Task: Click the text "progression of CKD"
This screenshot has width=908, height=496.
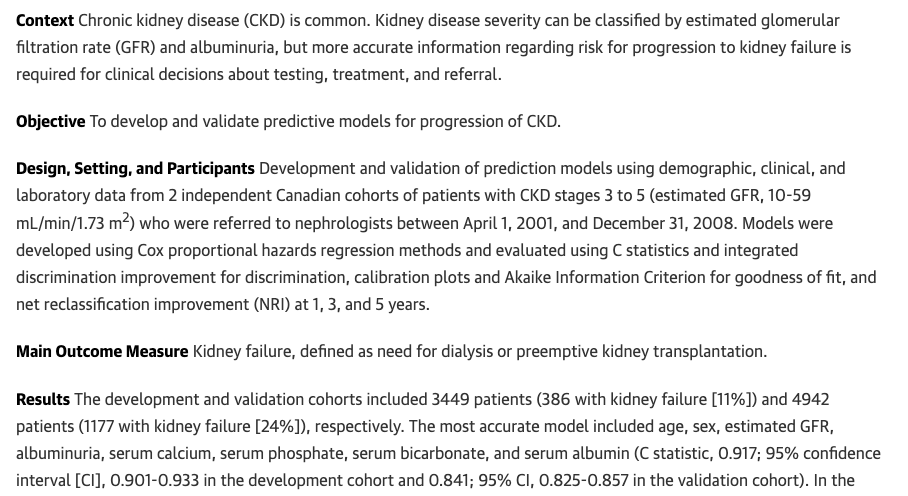Action: (x=488, y=122)
